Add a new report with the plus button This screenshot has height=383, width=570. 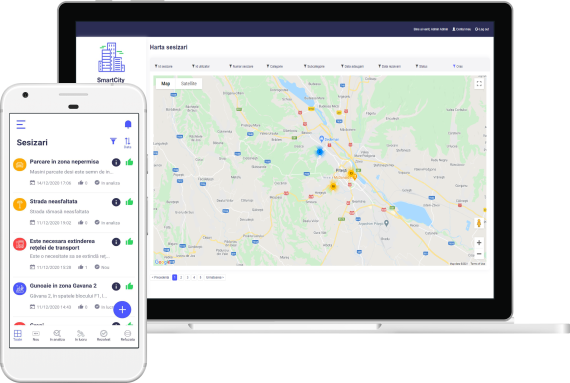click(122, 310)
